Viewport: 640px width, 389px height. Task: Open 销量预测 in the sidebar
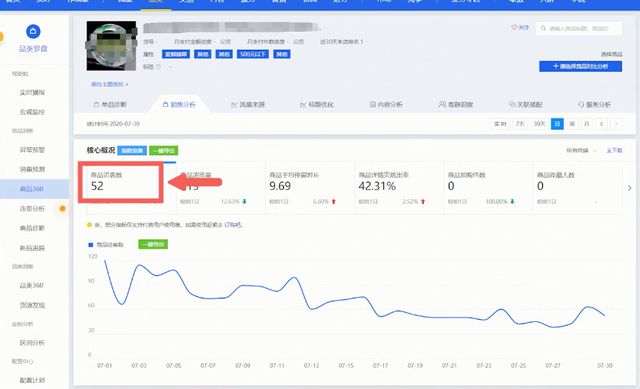pos(32,169)
